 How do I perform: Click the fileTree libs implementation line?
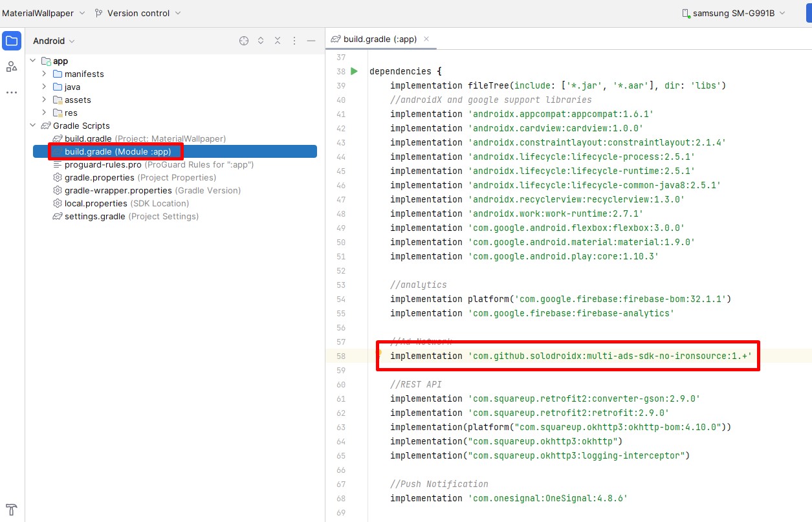tap(558, 85)
